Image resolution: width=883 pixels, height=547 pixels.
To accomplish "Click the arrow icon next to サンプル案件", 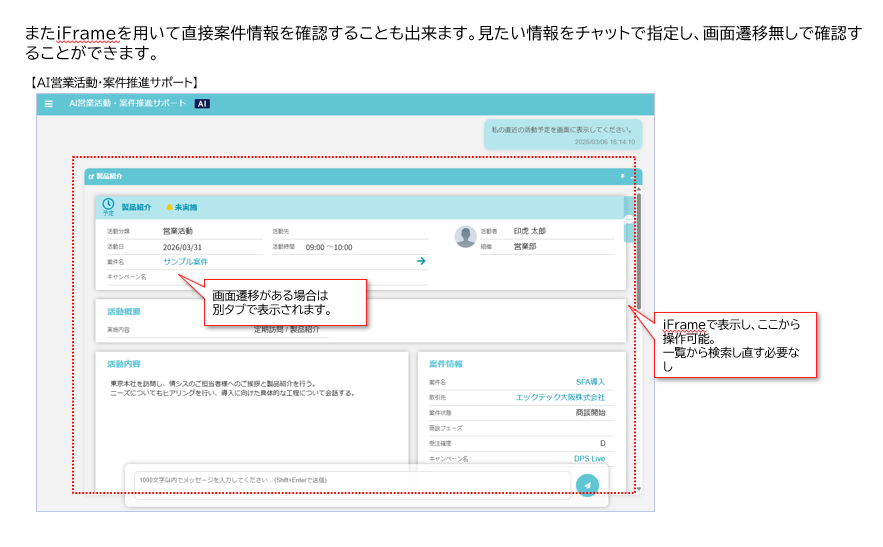I will point(421,261).
